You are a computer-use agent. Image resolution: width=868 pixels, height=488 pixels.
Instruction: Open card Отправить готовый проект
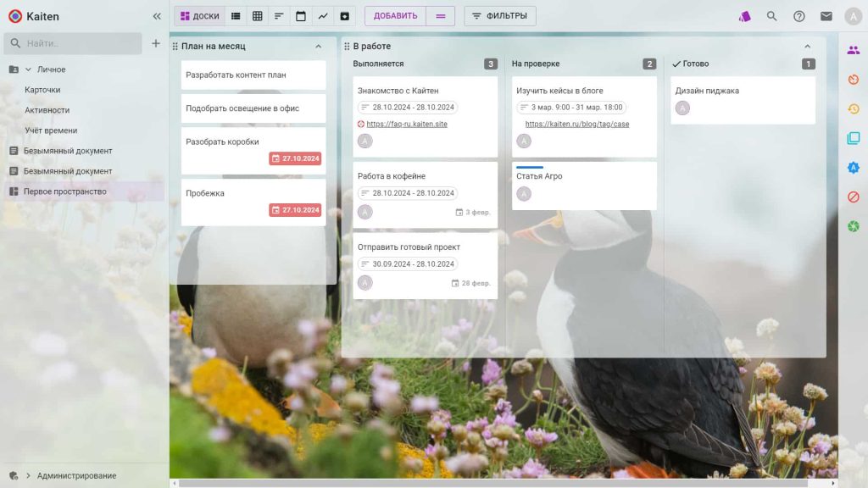[x=426, y=265]
